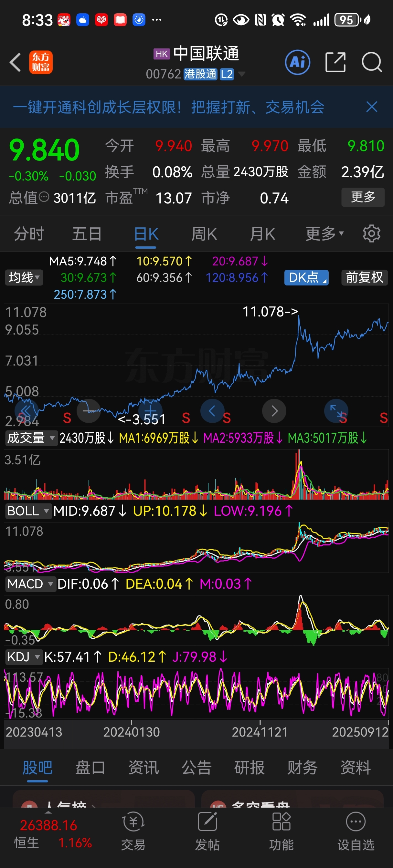
Task: Tap the MACD DIF:0.06 value
Action: (88, 584)
